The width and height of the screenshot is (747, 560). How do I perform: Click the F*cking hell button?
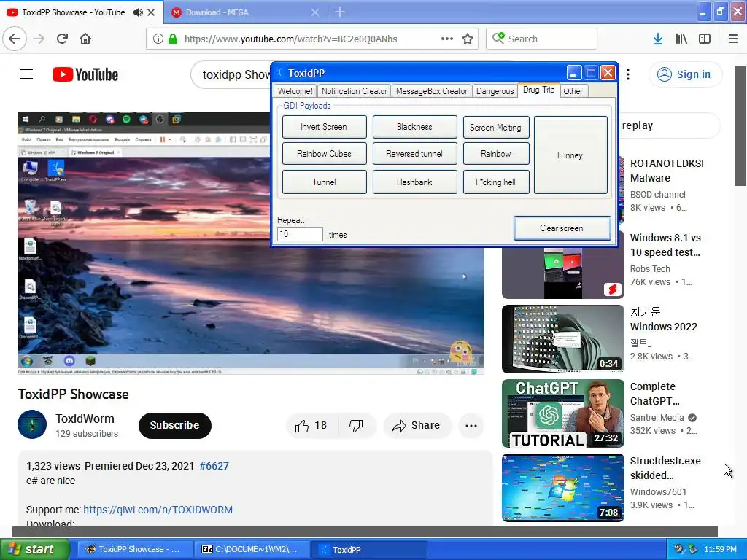[x=495, y=182]
